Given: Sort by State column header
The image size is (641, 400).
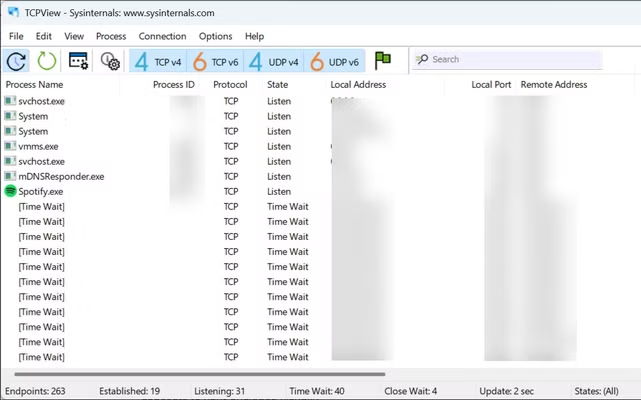Looking at the screenshot, I should [278, 85].
